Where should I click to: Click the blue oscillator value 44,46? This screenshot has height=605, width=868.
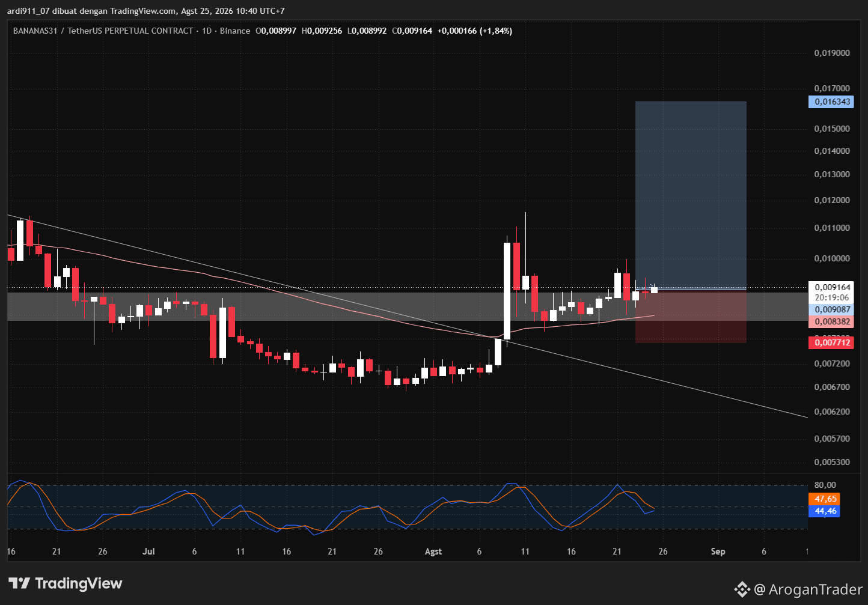(824, 511)
